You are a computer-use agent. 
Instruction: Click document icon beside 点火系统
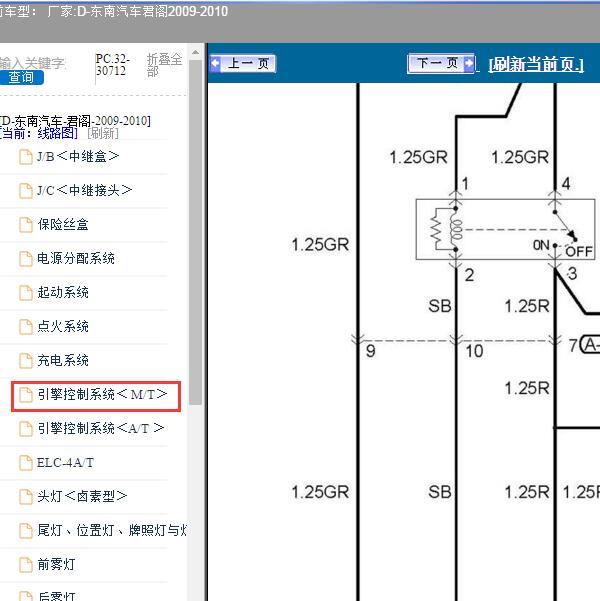coord(26,327)
